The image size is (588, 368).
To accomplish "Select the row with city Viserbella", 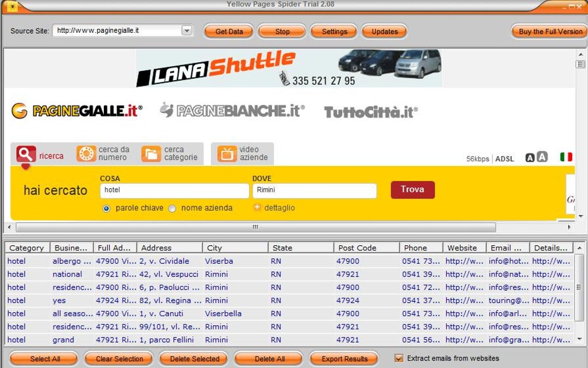I will 289,314.
